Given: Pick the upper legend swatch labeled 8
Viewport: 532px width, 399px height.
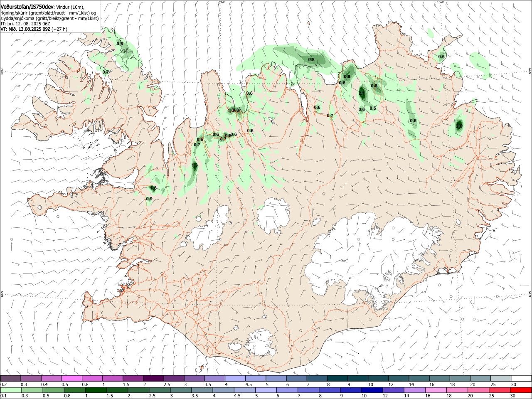Looking at the screenshot, I should [337, 378].
